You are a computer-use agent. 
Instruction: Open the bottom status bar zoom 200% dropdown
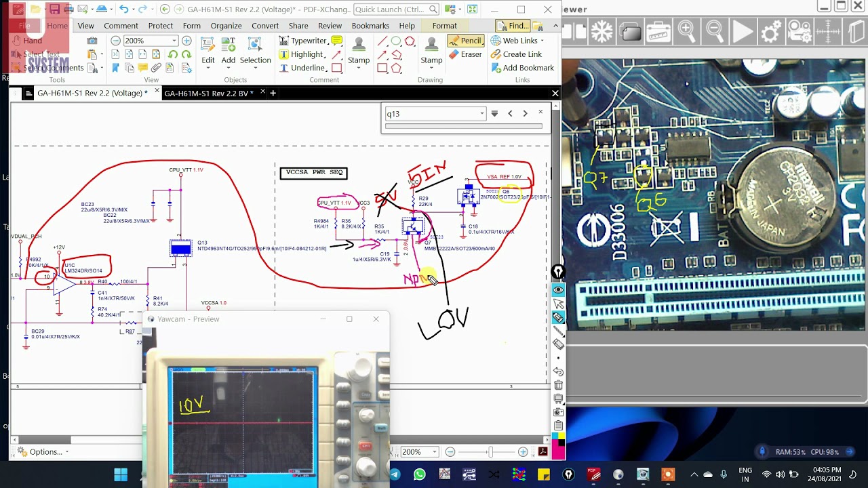(x=434, y=452)
